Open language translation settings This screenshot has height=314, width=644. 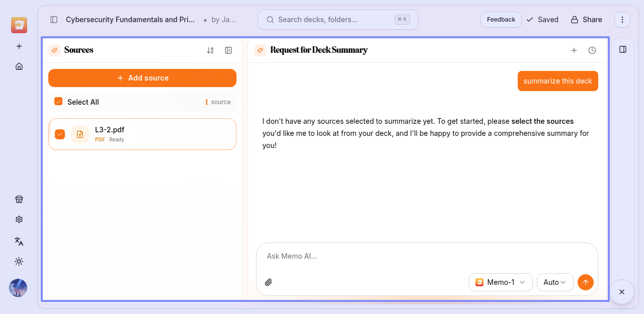[19, 241]
